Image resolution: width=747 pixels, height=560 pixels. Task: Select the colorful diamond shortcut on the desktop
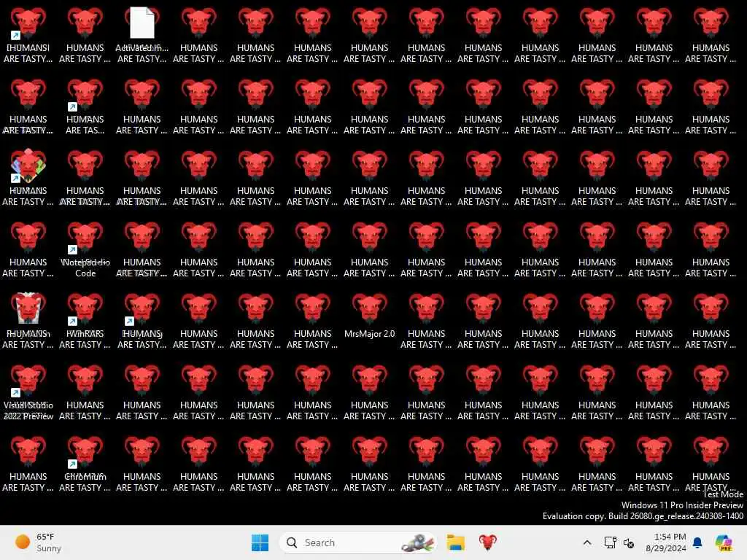pos(28,166)
